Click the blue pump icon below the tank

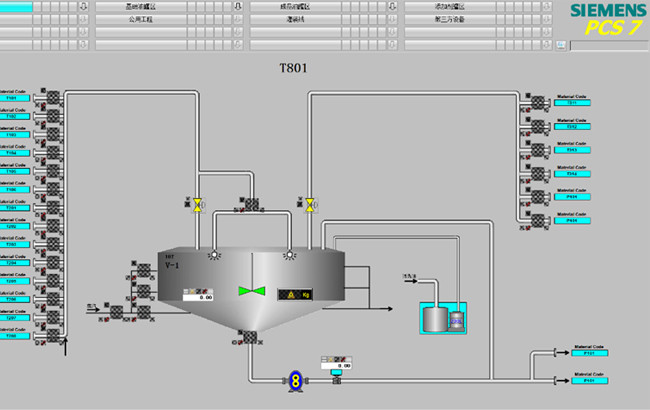pos(295,379)
